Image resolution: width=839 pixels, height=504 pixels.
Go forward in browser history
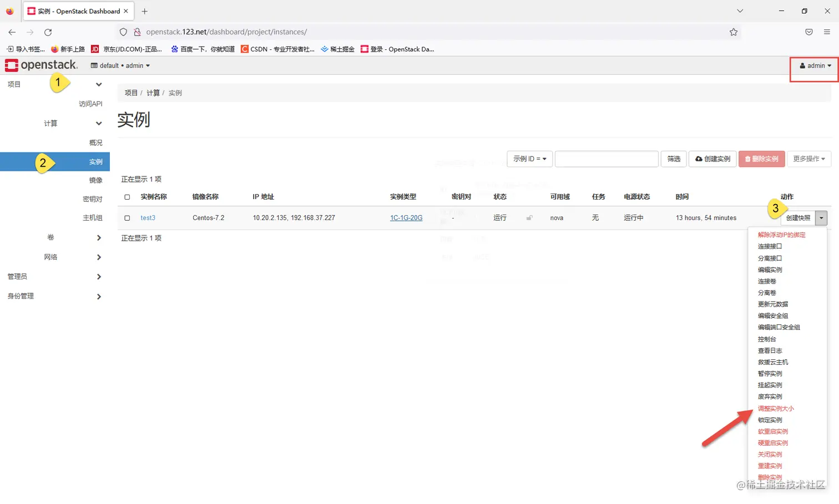(30, 32)
